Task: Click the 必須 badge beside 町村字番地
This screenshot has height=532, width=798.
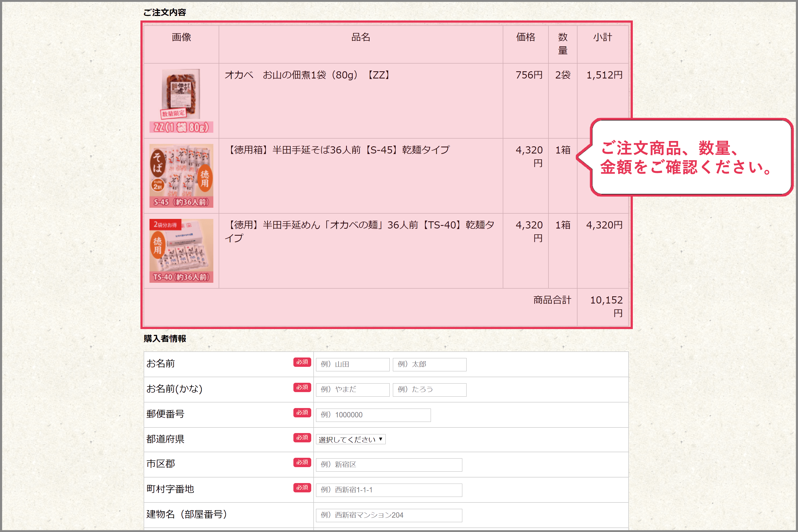Action: (x=302, y=488)
